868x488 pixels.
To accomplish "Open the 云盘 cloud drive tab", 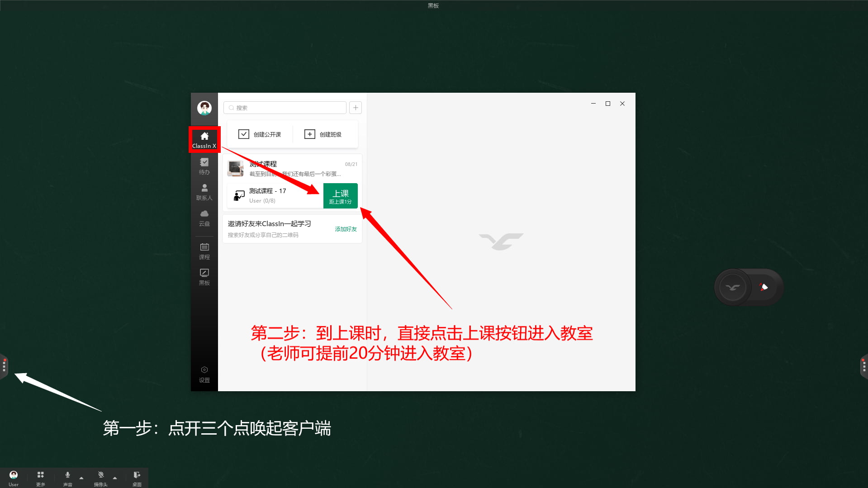I will tap(204, 218).
